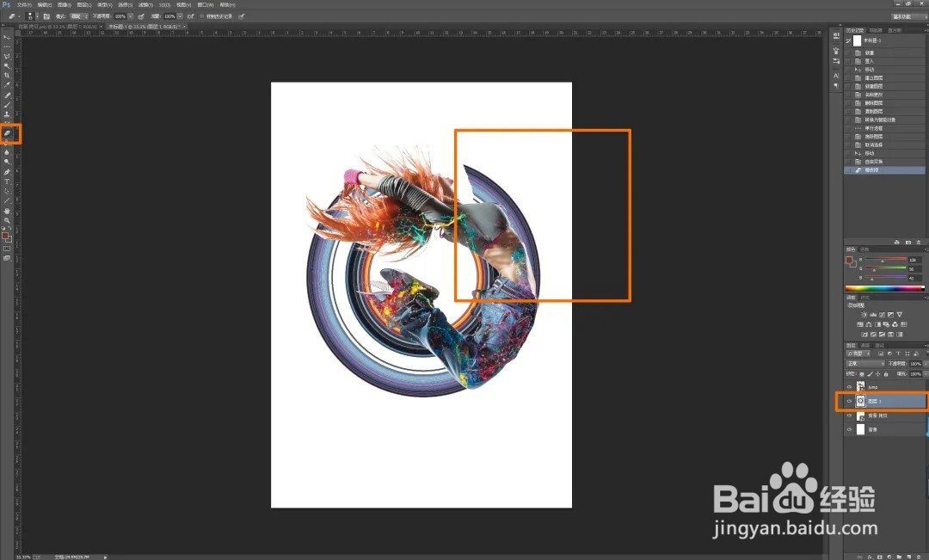Open the flow slider dropdown in options bar
This screenshot has width=929, height=560.
coord(179,16)
